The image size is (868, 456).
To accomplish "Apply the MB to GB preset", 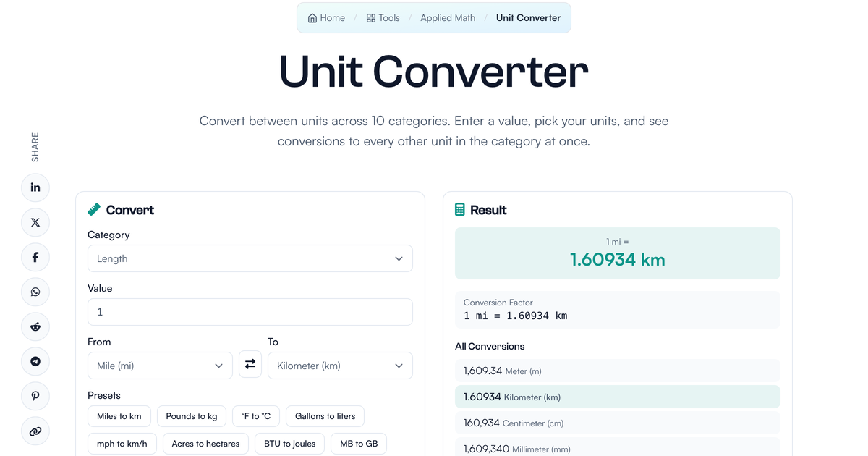I will [x=359, y=444].
